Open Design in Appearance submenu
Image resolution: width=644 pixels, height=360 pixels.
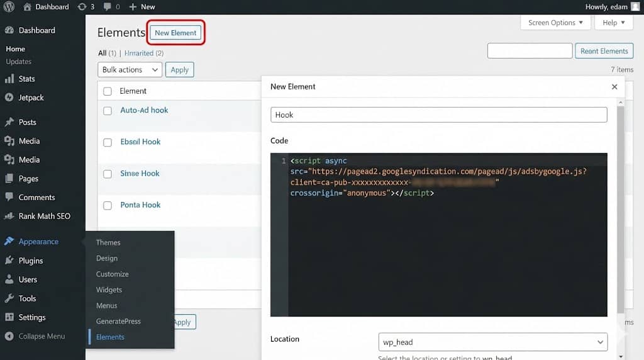click(x=107, y=258)
